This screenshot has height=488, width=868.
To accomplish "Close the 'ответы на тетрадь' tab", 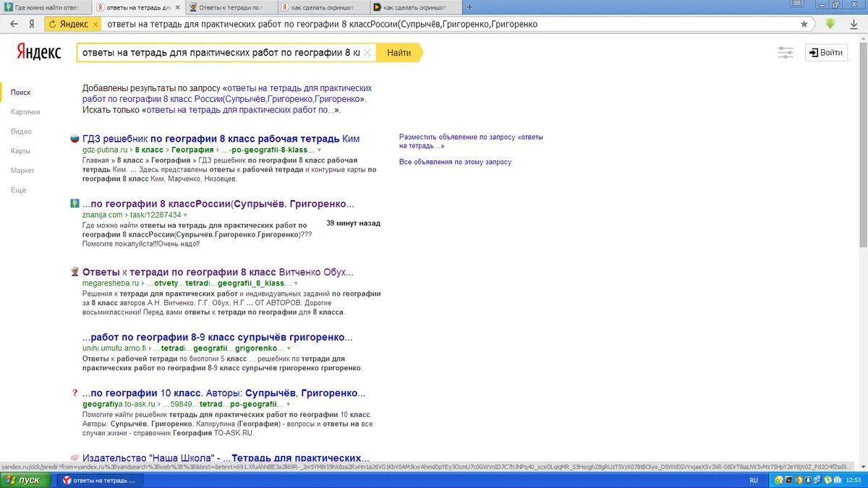I will click(177, 7).
